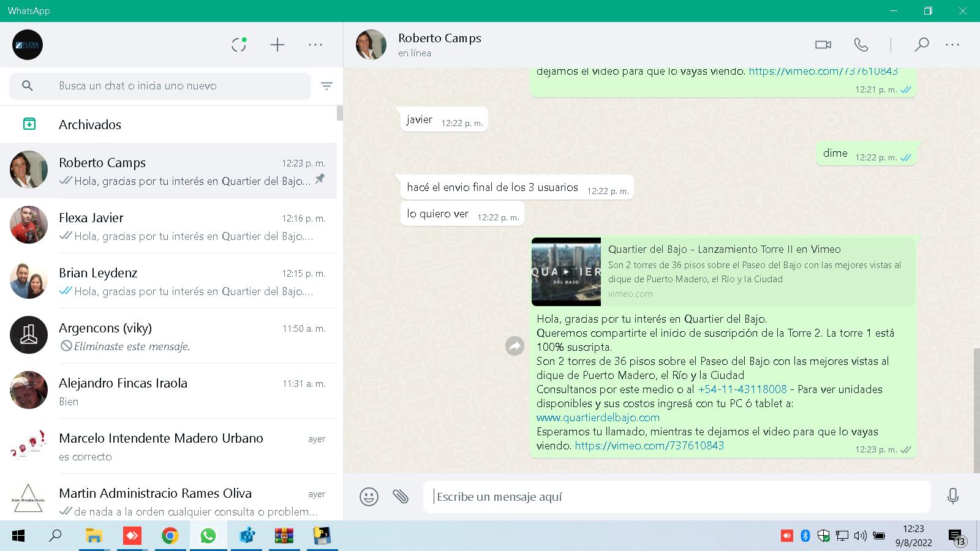
Task: Open the Archivados archive icon
Action: click(x=29, y=124)
